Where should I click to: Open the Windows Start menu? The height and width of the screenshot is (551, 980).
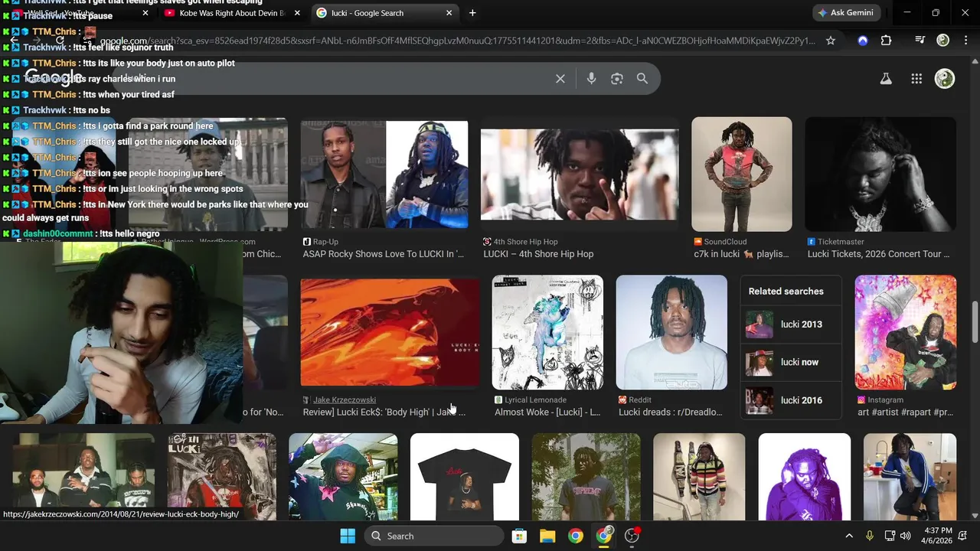pos(347,536)
